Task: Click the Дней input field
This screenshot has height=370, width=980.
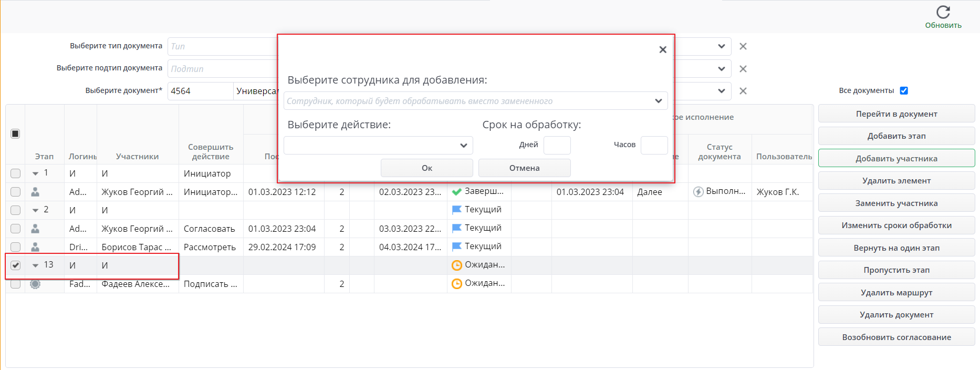Action: point(557,145)
